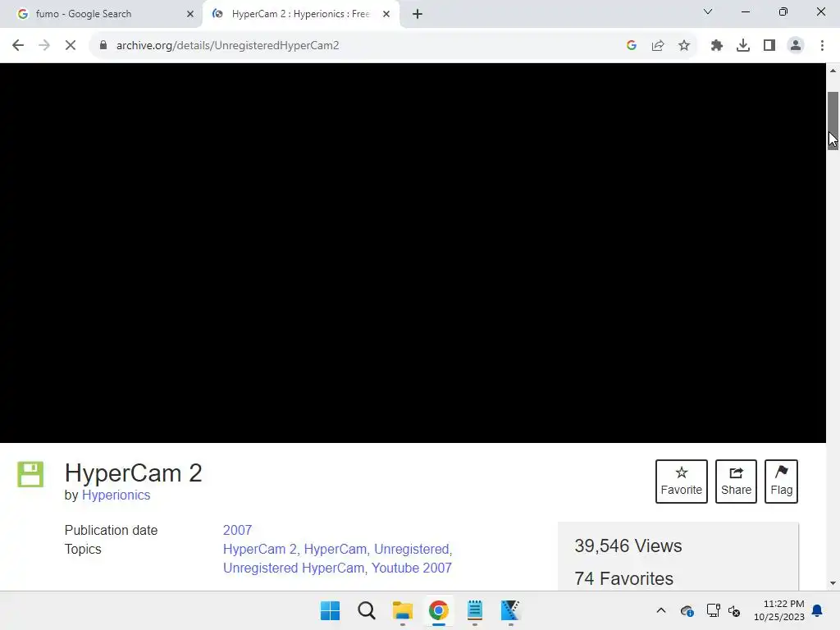Close the fumo Google Search tab

tap(190, 14)
